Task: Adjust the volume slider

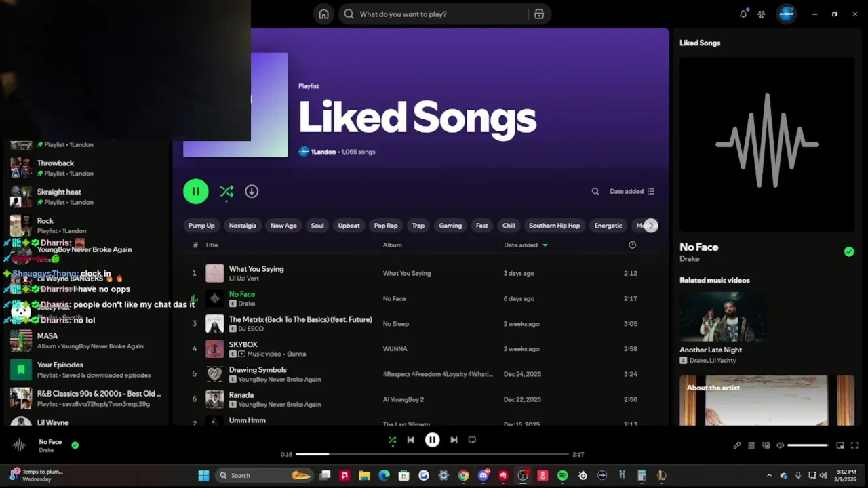Action: [808, 445]
